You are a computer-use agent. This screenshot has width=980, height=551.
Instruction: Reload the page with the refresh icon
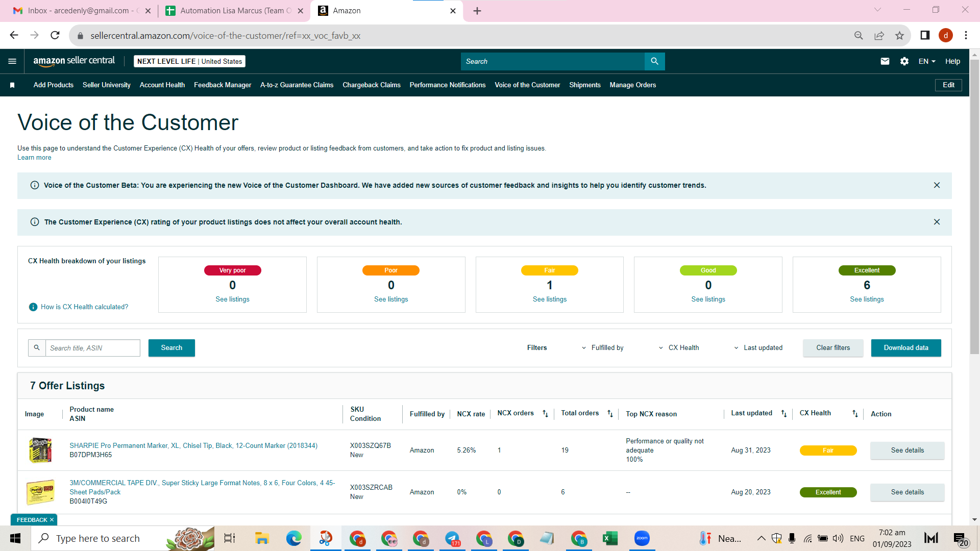55,35
